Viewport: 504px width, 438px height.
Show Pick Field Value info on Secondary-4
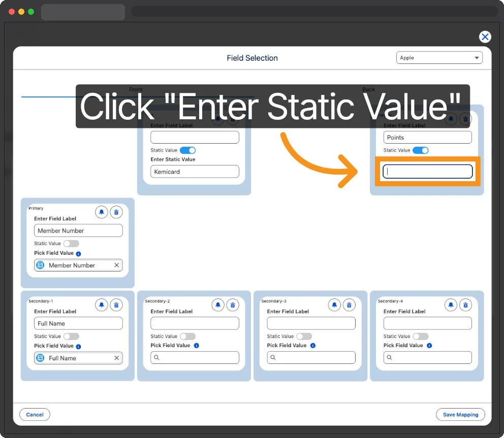tap(429, 346)
